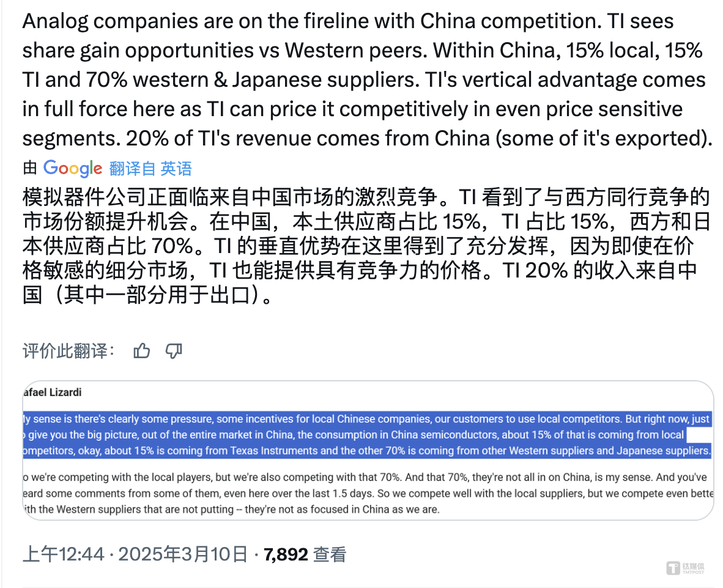723x588 pixels.
Task: Click the 20% of TI's revenue sentence
Action: (419, 138)
